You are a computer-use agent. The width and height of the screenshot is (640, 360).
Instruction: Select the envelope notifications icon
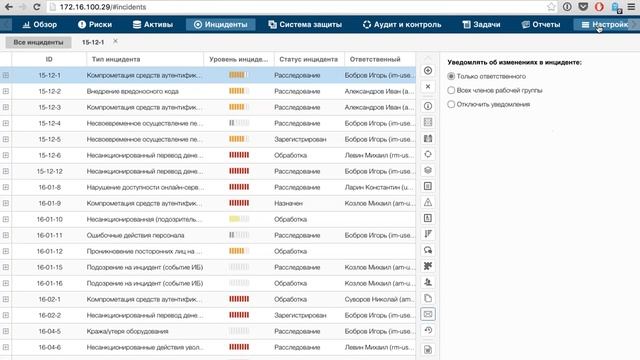coord(428,314)
